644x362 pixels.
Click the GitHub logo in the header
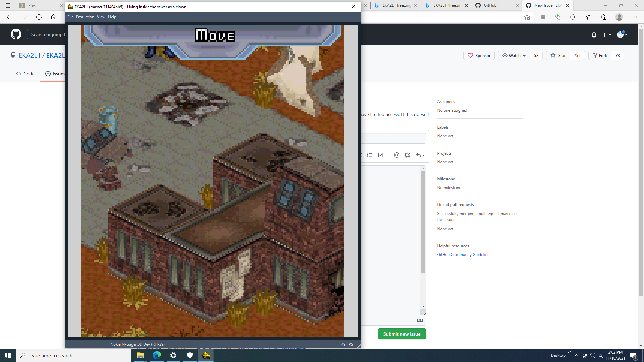coord(15,34)
